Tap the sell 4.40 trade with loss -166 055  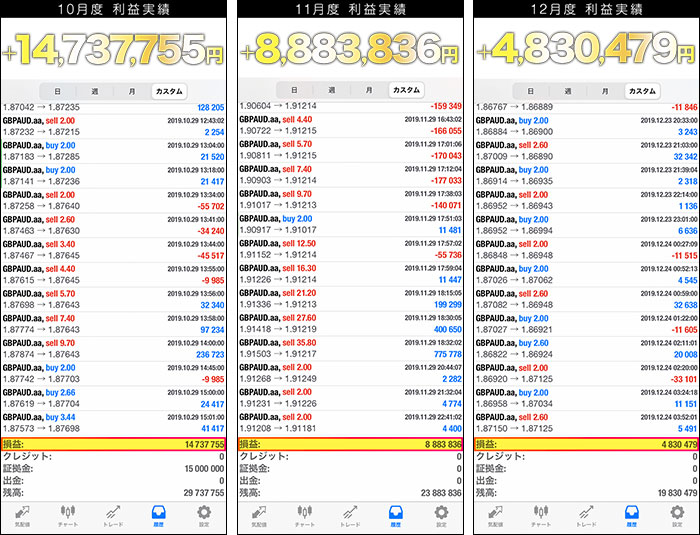point(350,125)
